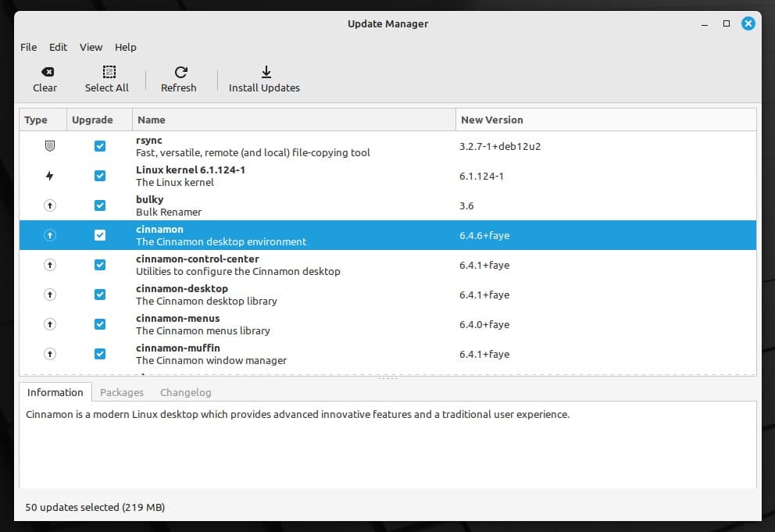Select the bulky Bulk Renamer entry

point(169,205)
